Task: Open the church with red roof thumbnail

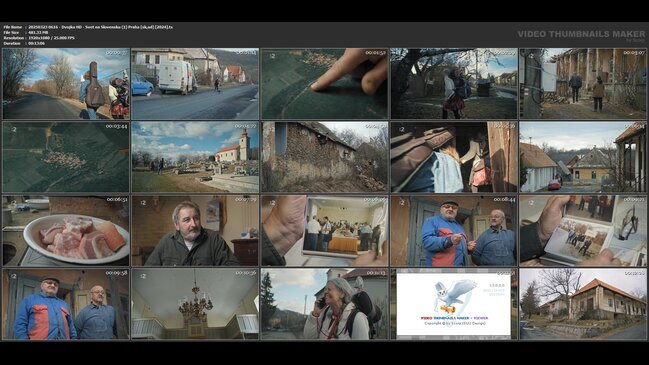Action: pos(195,157)
